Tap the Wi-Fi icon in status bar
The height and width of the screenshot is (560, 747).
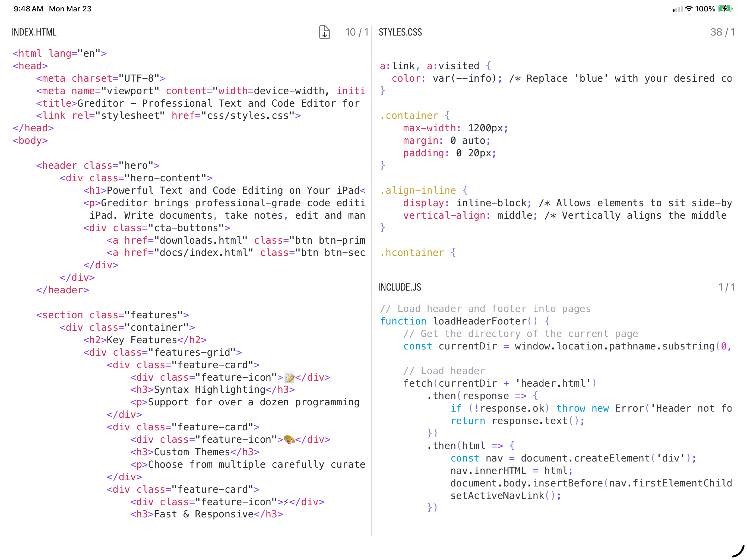tap(689, 9)
